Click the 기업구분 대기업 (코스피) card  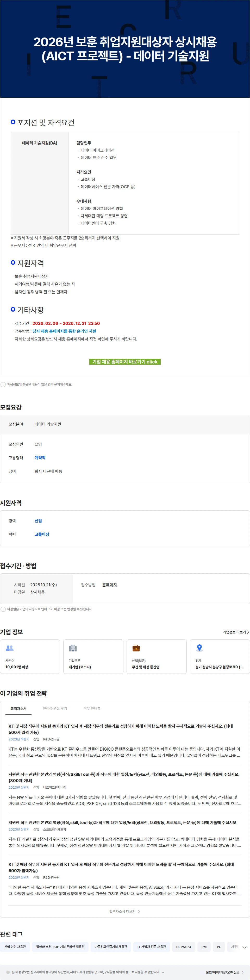tap(93, 656)
